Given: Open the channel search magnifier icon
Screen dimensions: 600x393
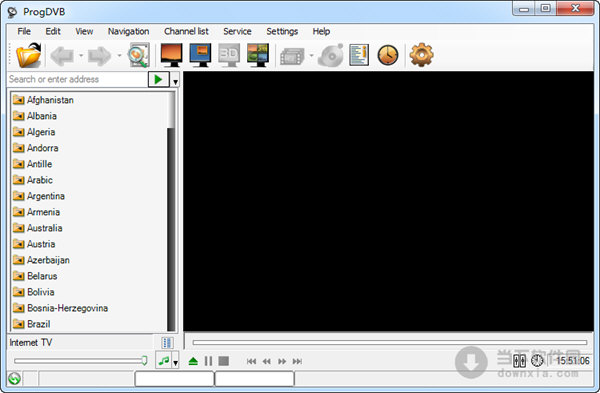Looking at the screenshot, I should tap(138, 55).
